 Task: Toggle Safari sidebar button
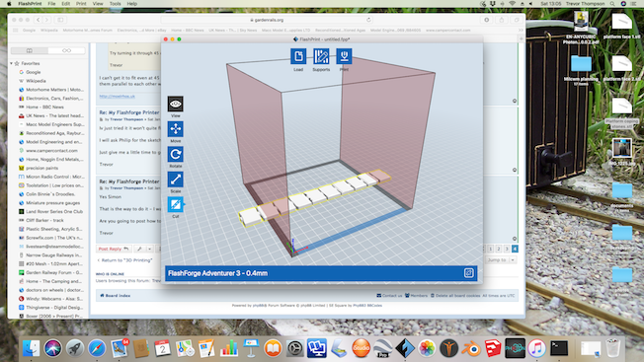pos(60,20)
